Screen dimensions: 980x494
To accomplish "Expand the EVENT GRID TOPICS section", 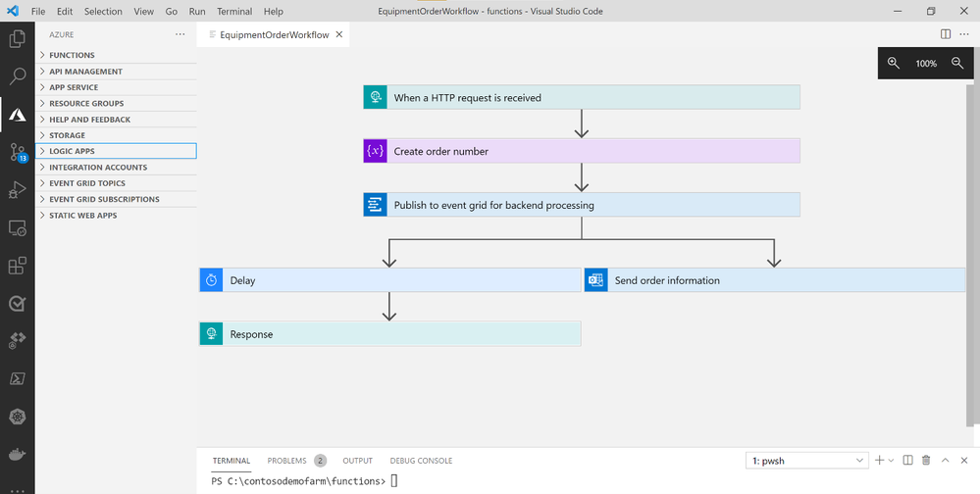I will click(x=117, y=183).
